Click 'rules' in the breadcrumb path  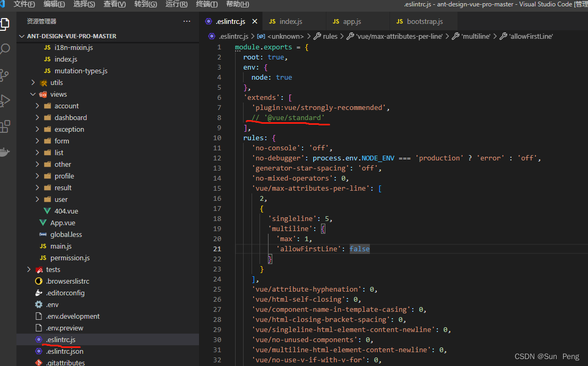point(330,36)
